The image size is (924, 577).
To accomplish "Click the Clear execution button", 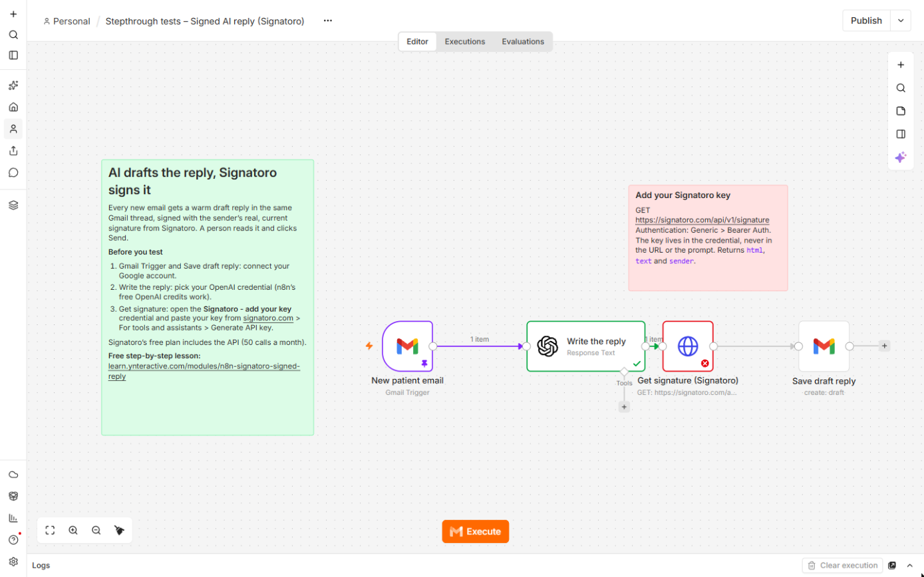I will [842, 566].
